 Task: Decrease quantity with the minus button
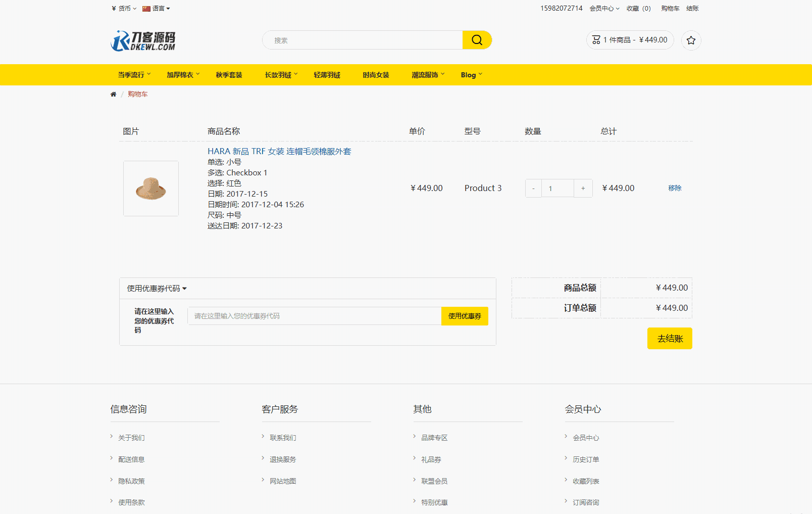(533, 189)
